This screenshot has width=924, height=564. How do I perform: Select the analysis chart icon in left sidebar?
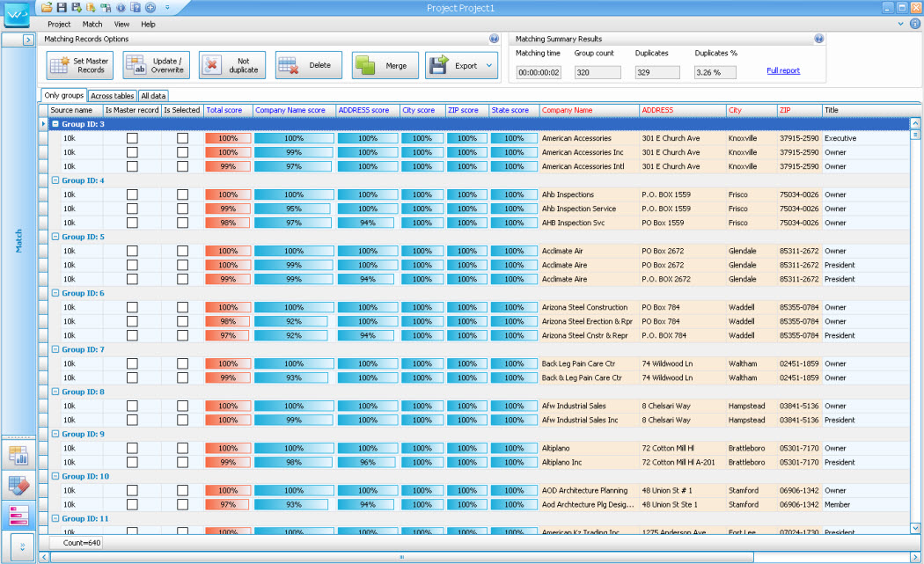(20, 455)
